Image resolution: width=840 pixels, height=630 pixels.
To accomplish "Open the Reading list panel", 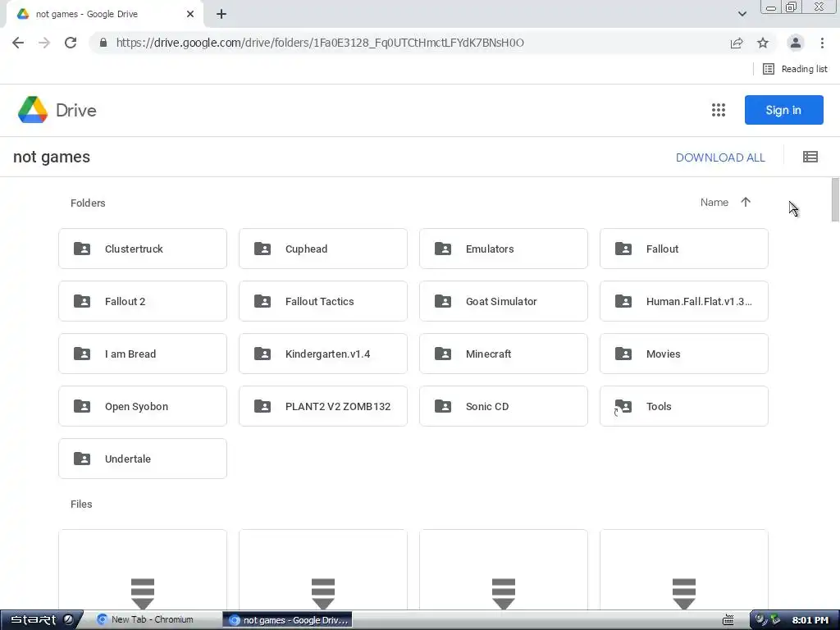I will [x=795, y=69].
